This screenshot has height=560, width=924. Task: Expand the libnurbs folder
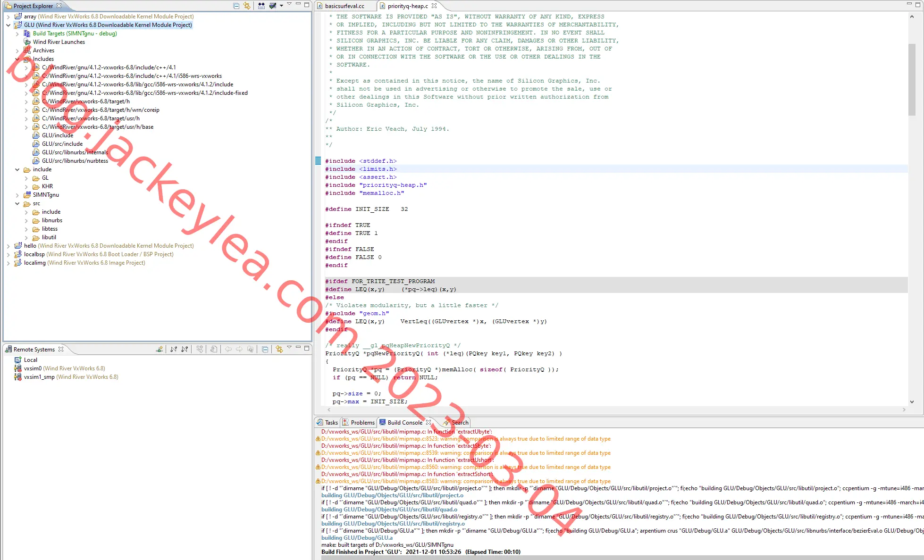pos(26,220)
